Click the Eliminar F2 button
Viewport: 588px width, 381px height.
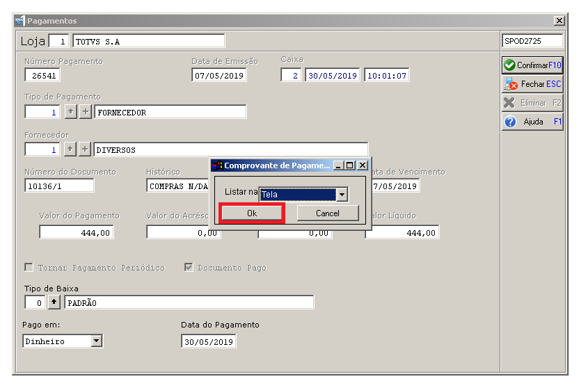(x=532, y=103)
